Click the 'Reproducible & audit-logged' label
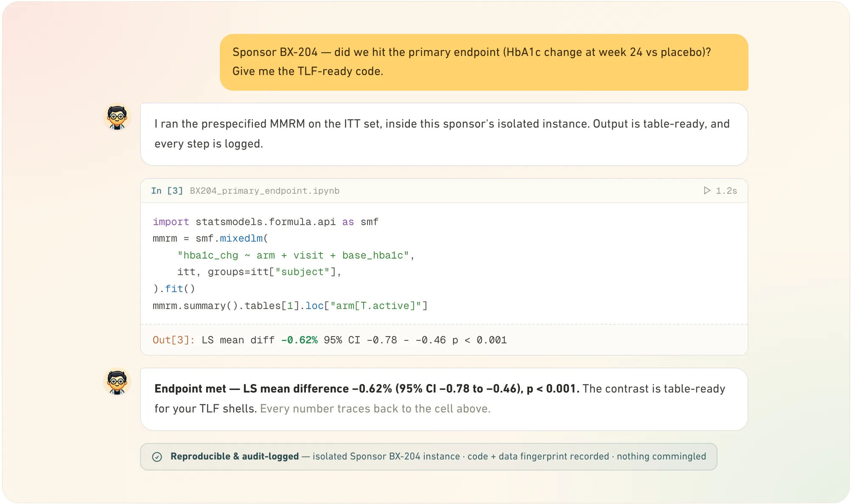 (235, 457)
